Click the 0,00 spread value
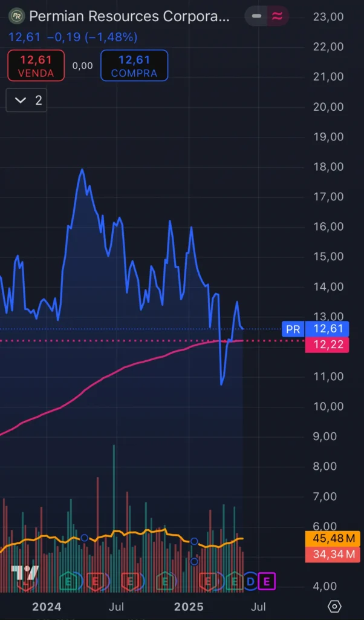This screenshot has height=620, width=364. [x=82, y=65]
